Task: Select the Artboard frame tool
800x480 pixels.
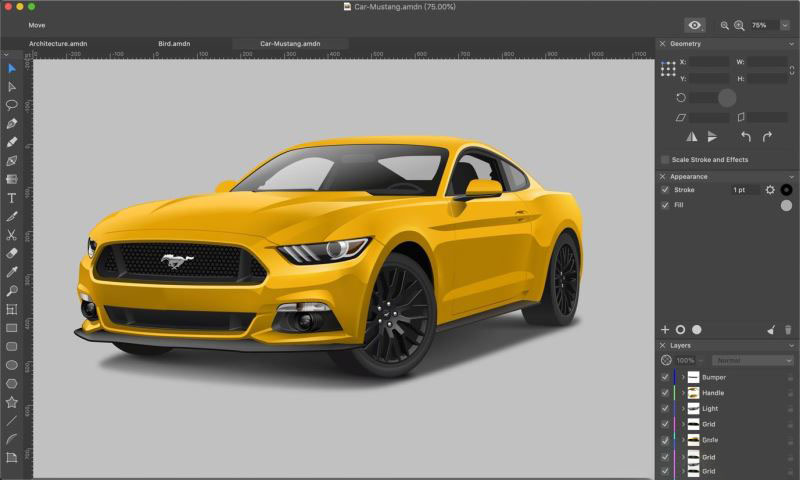Action: point(12,309)
